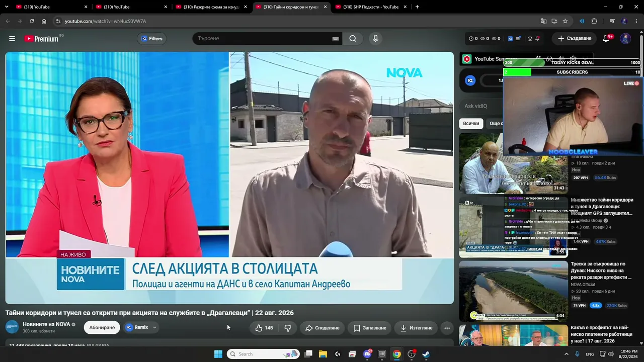The width and height of the screenshot is (644, 362).
Task: Switch to the Разкрита схема tab
Action: pyautogui.click(x=212, y=7)
